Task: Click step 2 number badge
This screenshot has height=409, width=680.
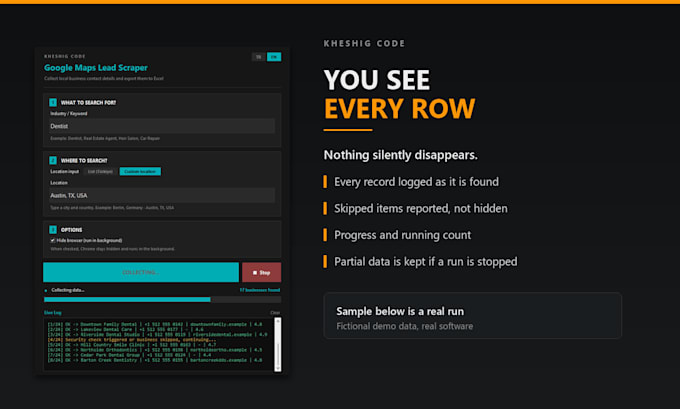Action: pos(53,160)
